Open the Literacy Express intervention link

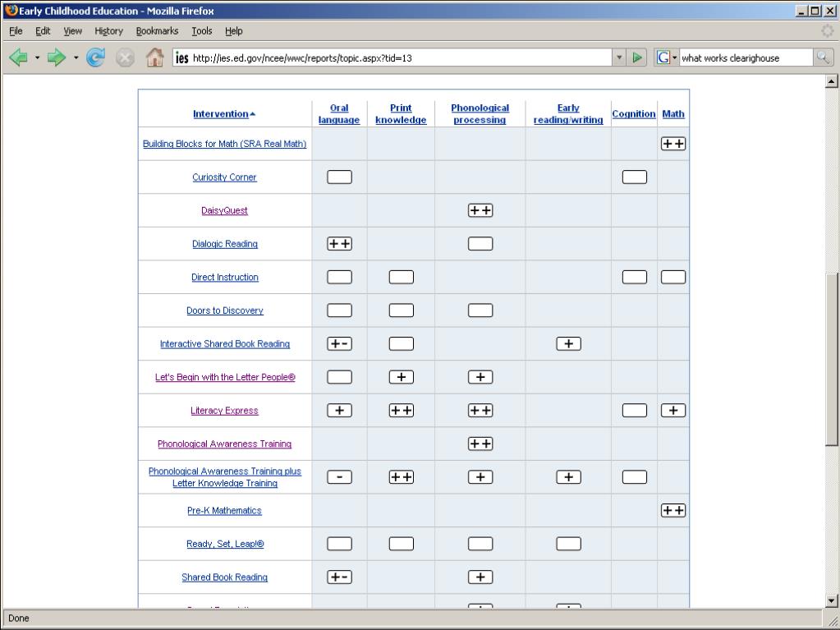point(224,411)
